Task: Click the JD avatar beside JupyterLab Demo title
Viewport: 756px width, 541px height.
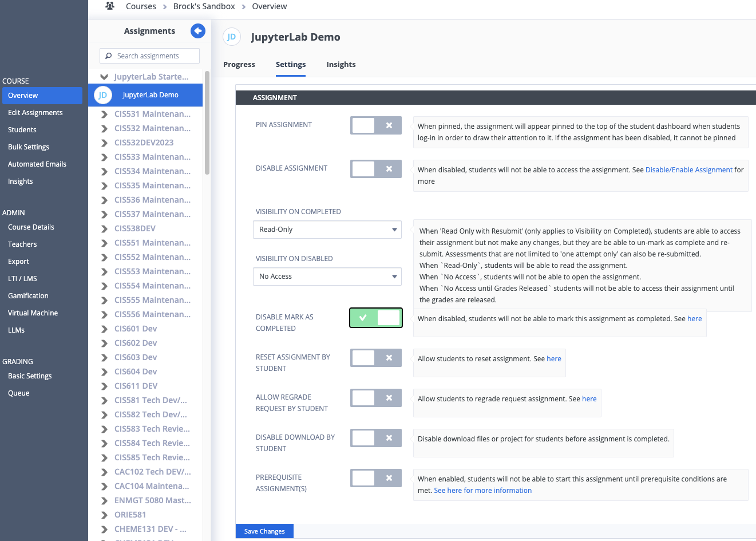Action: [x=231, y=37]
